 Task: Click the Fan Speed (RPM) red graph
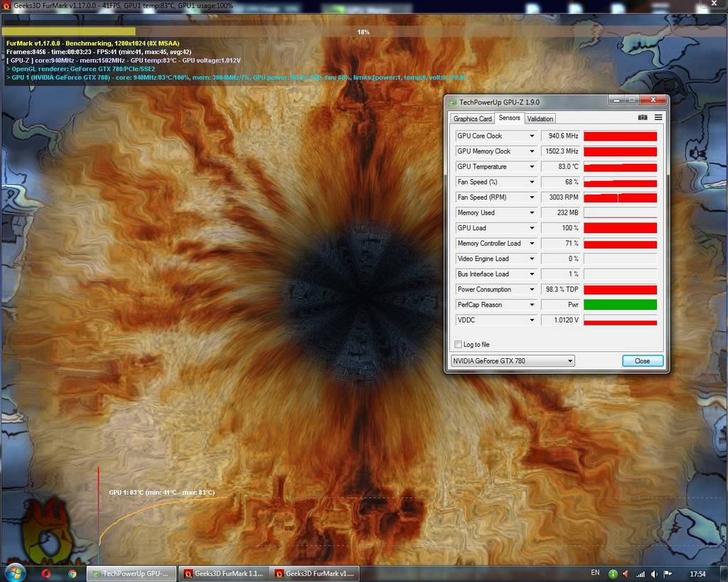tap(620, 198)
